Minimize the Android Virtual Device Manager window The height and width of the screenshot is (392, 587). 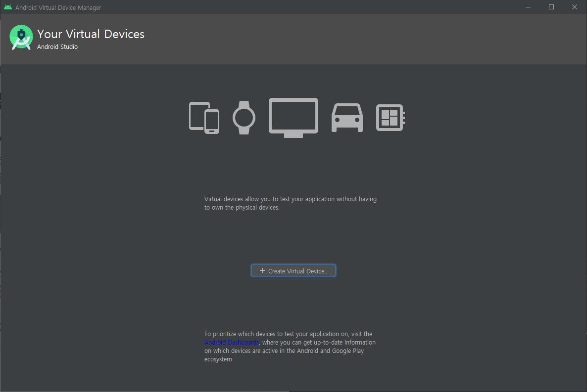click(x=528, y=7)
